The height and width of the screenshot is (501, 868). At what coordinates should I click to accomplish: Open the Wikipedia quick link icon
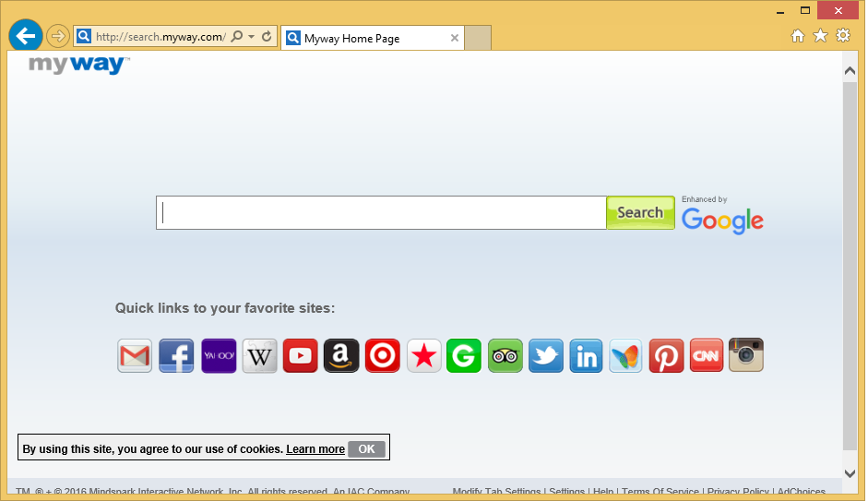259,355
